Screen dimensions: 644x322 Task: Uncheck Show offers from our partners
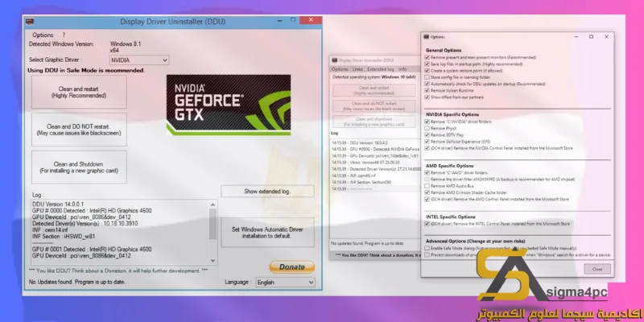(427, 97)
